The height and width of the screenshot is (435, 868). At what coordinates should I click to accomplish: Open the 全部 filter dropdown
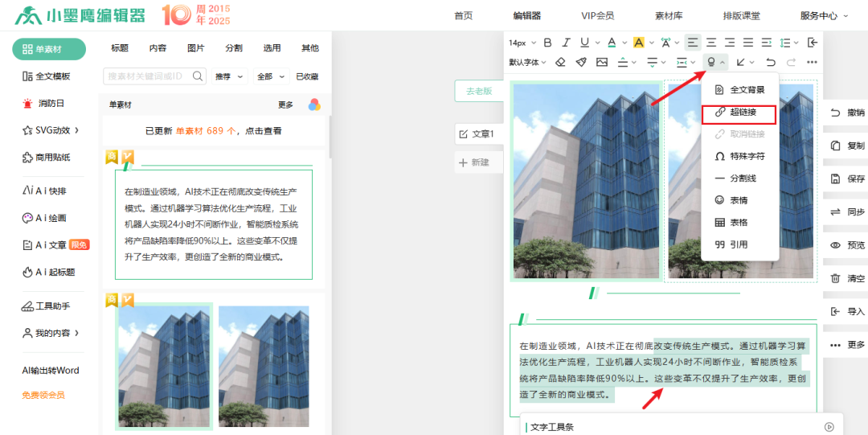tap(272, 76)
